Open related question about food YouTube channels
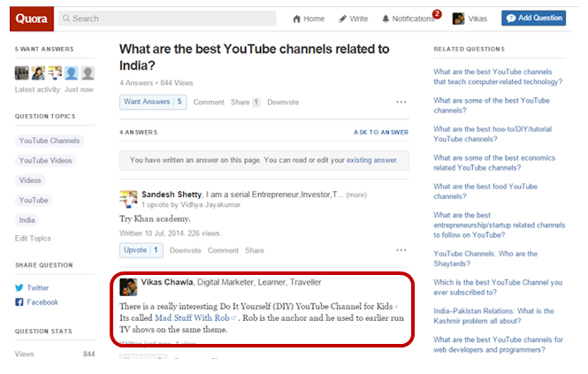 point(485,191)
